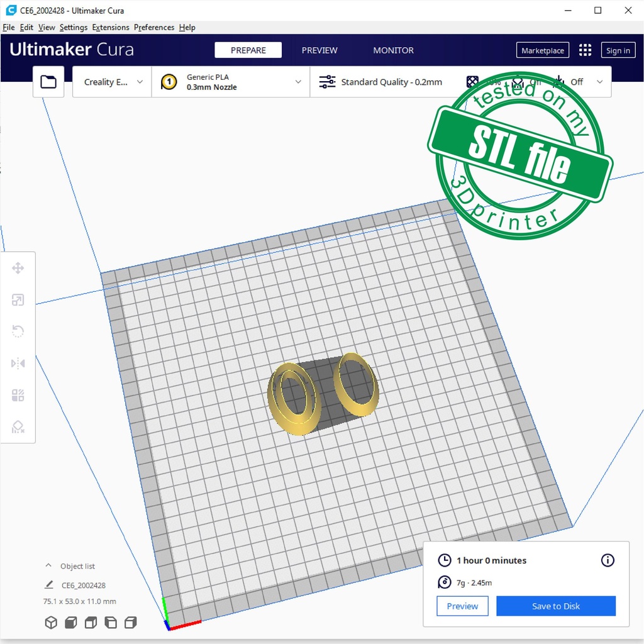Select the Mirror tool
Viewport: 644px width, 644px height.
pos(18,364)
